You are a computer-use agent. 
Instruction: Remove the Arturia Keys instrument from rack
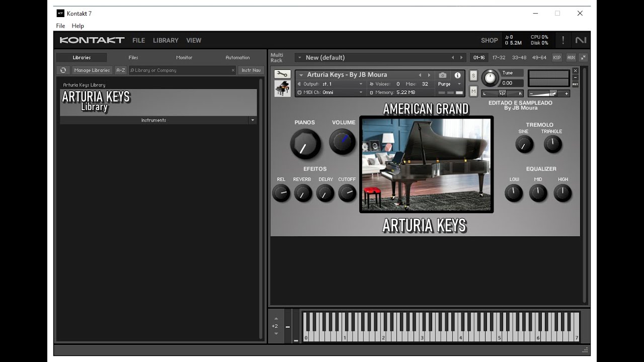click(576, 71)
